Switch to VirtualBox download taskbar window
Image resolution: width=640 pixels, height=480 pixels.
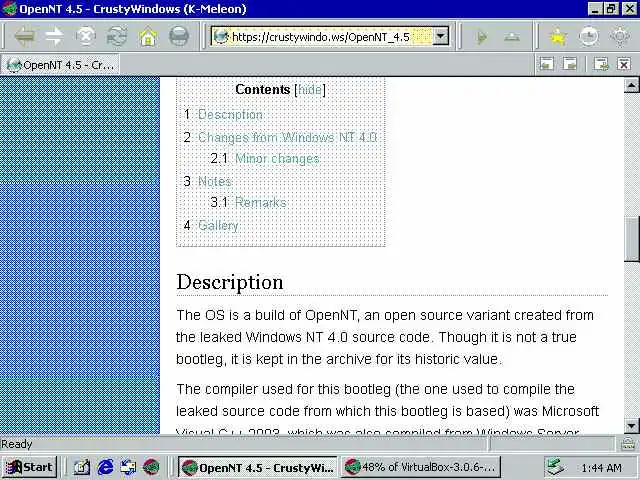click(x=420, y=467)
